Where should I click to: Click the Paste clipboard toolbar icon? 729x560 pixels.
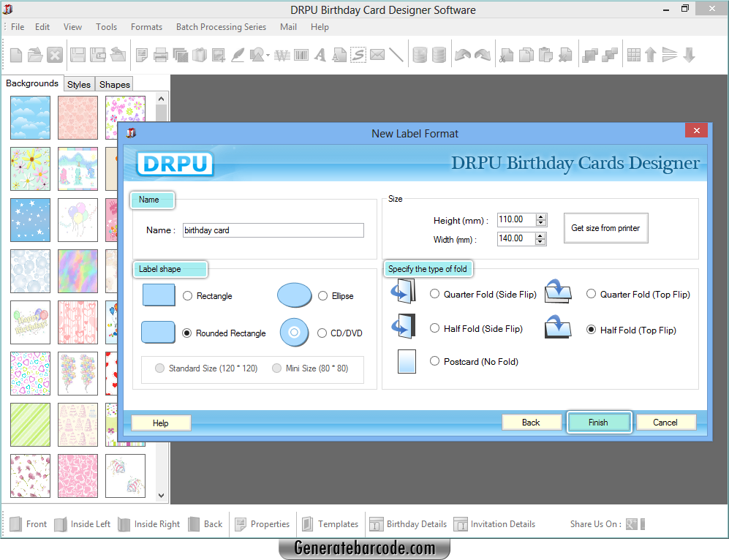click(x=545, y=56)
